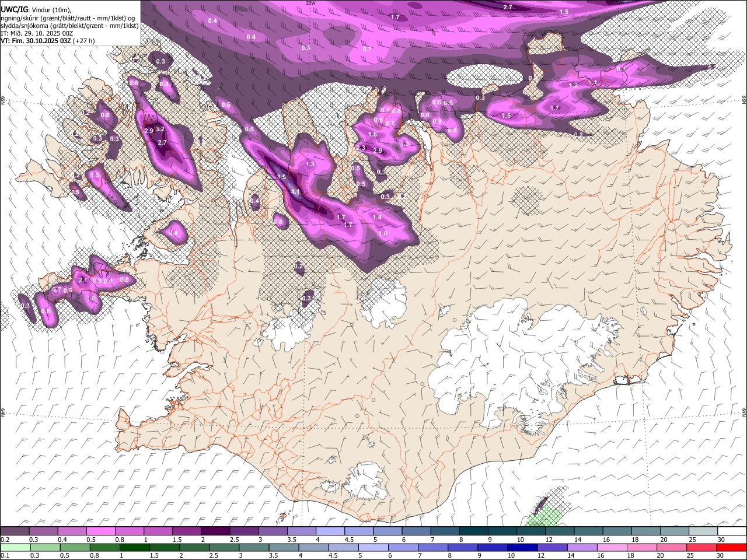
Task: Click the '12' label under the purple scale
Action: pos(550,540)
